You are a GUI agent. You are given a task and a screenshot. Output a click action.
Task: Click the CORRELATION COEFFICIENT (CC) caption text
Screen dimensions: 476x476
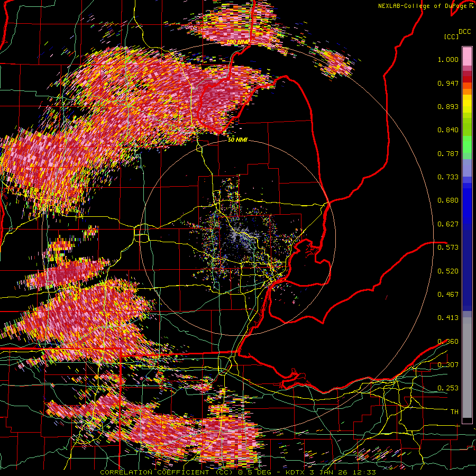coord(167,472)
